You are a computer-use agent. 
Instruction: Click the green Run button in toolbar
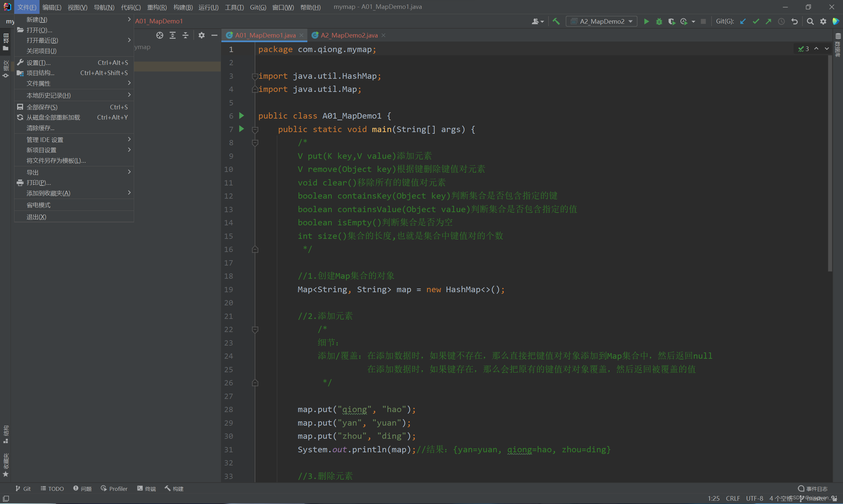[x=646, y=21]
